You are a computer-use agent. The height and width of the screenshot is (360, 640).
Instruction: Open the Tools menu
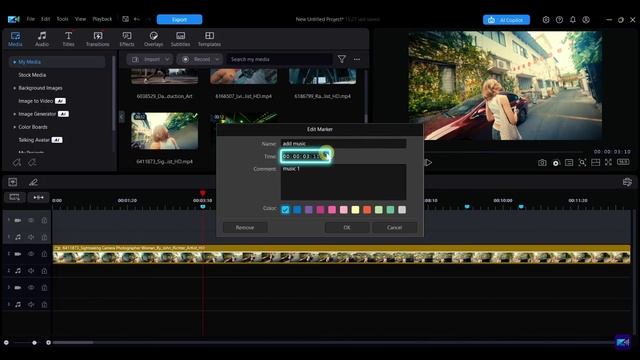(62, 19)
